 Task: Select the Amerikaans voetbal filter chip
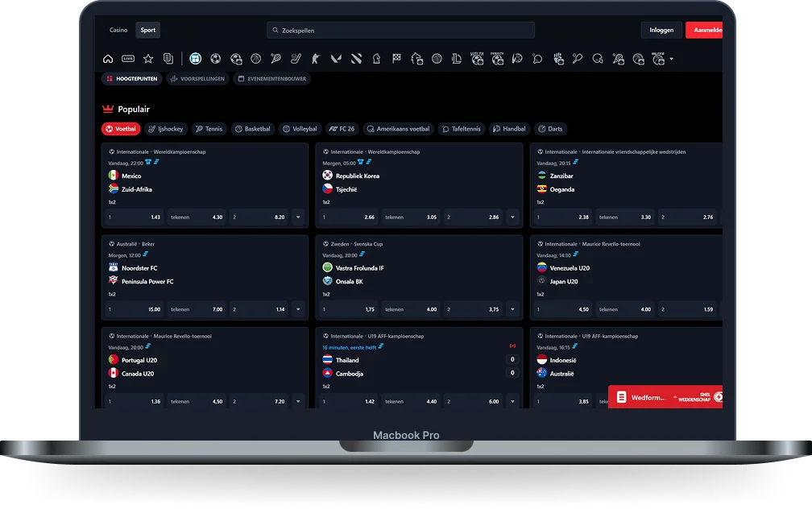pyautogui.click(x=398, y=129)
